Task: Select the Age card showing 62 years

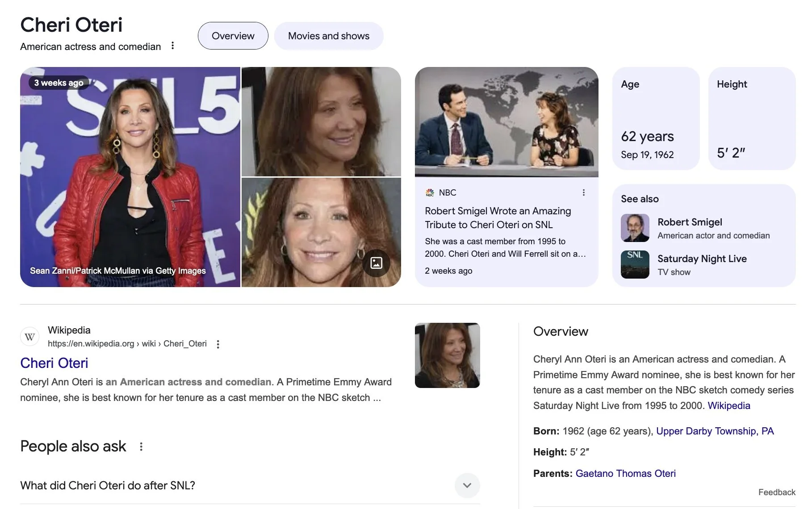Action: (656, 118)
